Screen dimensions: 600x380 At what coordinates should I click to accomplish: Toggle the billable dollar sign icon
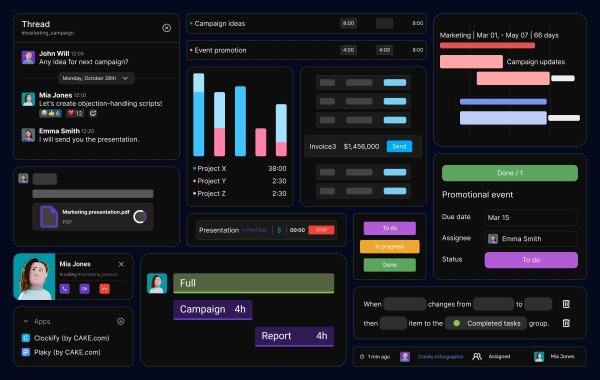279,230
